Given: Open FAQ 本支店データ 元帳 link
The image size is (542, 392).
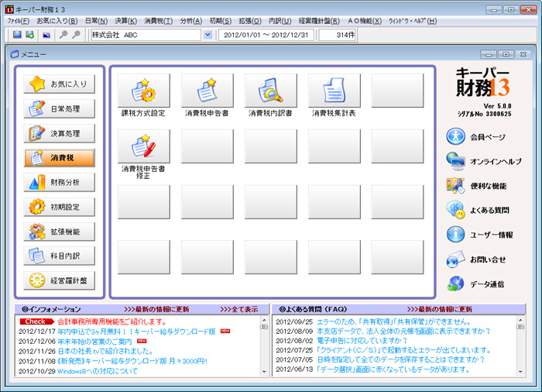Looking at the screenshot, I should (x=403, y=331).
